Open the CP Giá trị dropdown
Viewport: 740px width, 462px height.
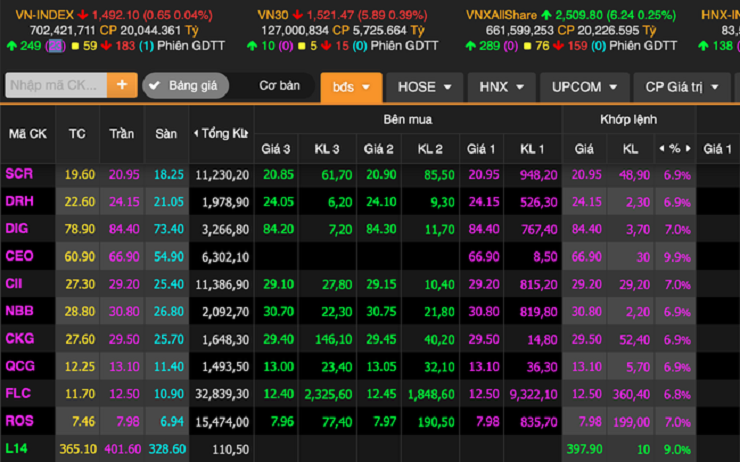[x=681, y=87]
